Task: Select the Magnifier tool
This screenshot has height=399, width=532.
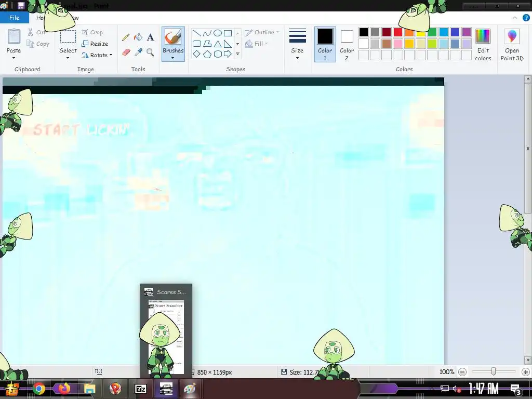Action: click(x=150, y=52)
